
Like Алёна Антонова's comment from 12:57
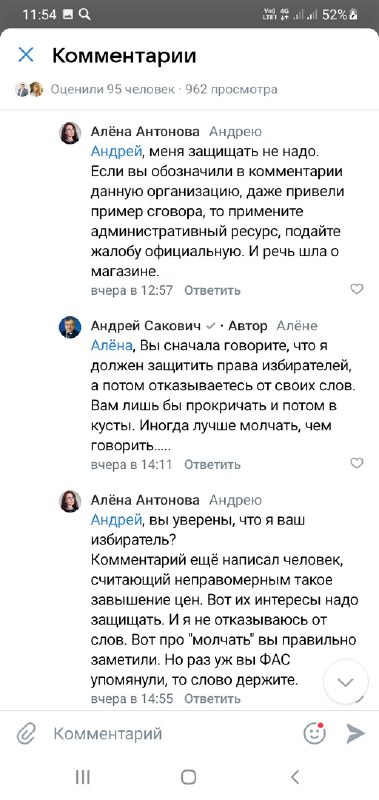[357, 289]
